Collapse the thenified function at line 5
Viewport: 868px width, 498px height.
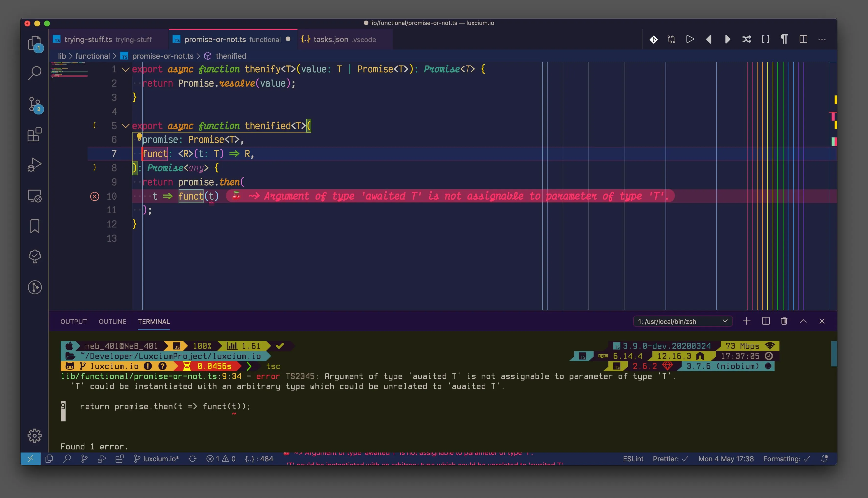click(126, 126)
